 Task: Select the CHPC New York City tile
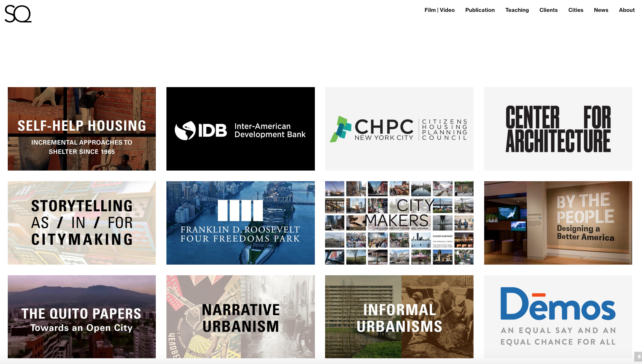click(399, 129)
